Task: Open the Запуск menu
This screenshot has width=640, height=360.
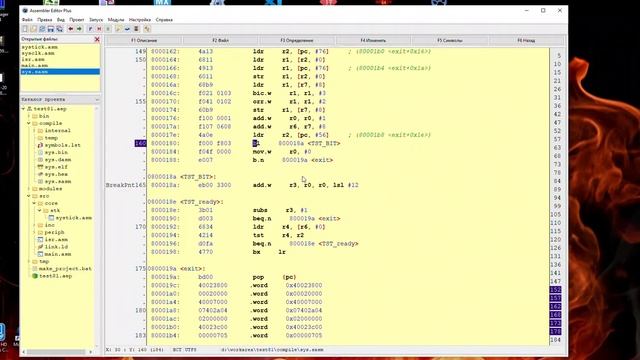Action: point(96,20)
